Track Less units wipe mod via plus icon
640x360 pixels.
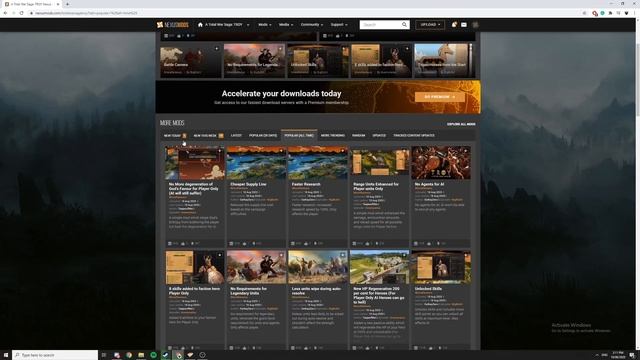[342, 255]
